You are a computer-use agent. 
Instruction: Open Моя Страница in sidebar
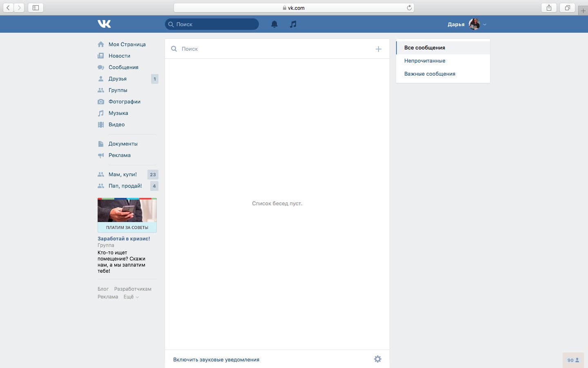127,44
